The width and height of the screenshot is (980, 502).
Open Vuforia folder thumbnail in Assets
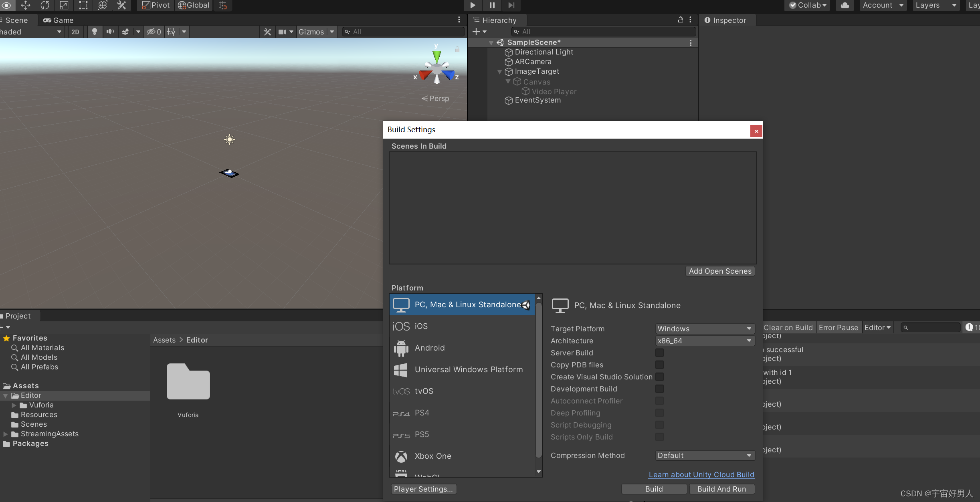(188, 381)
